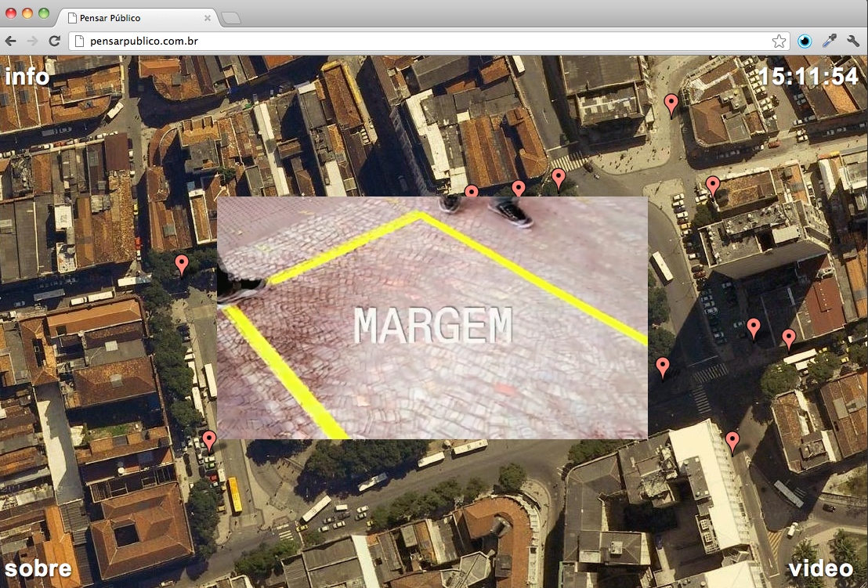Close the Pensar Público tab
This screenshot has width=868, height=588.
[207, 18]
